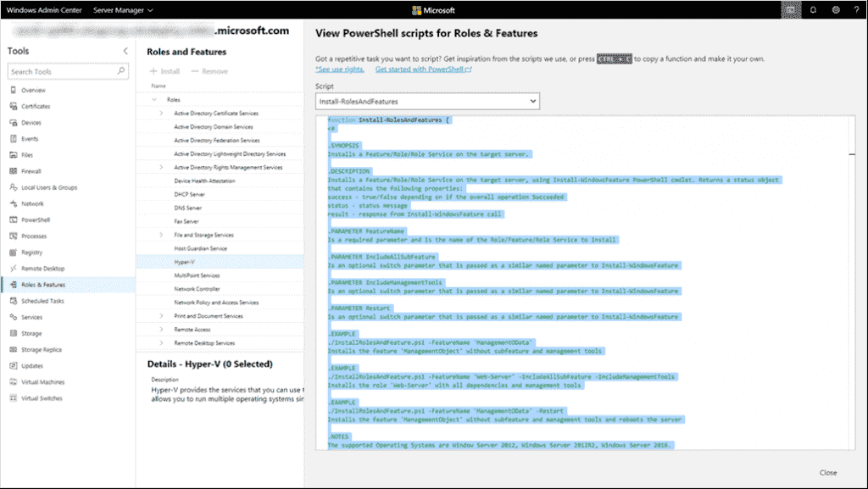Select MultiPoint Services row
Image resolution: width=868 pixels, height=489 pixels.
(x=220, y=275)
